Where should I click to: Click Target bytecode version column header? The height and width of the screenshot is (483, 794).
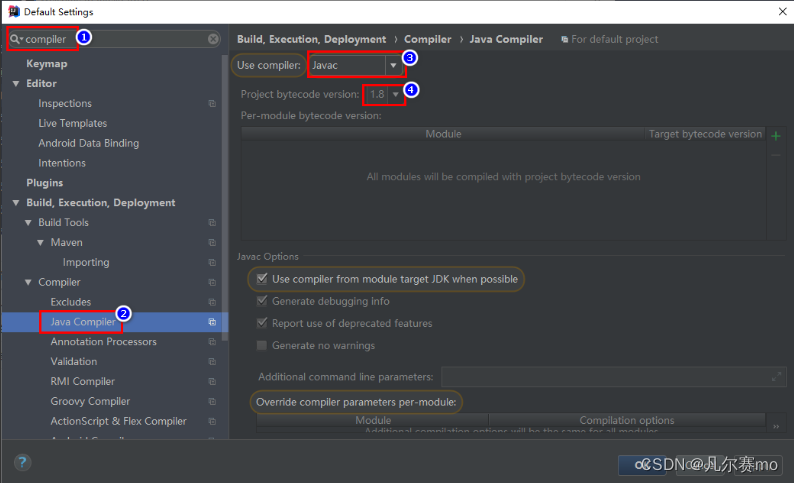click(705, 134)
